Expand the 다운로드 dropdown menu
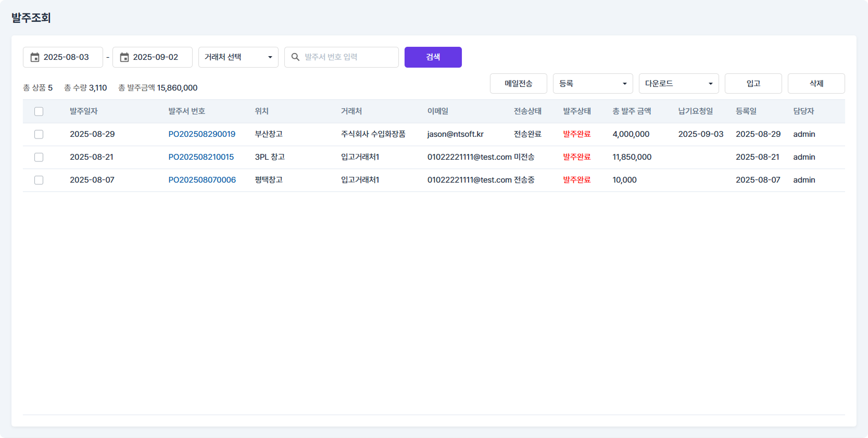 point(678,84)
